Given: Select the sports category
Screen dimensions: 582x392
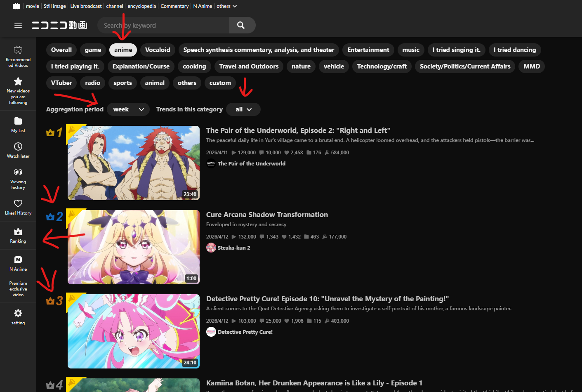Looking at the screenshot, I should click(123, 83).
